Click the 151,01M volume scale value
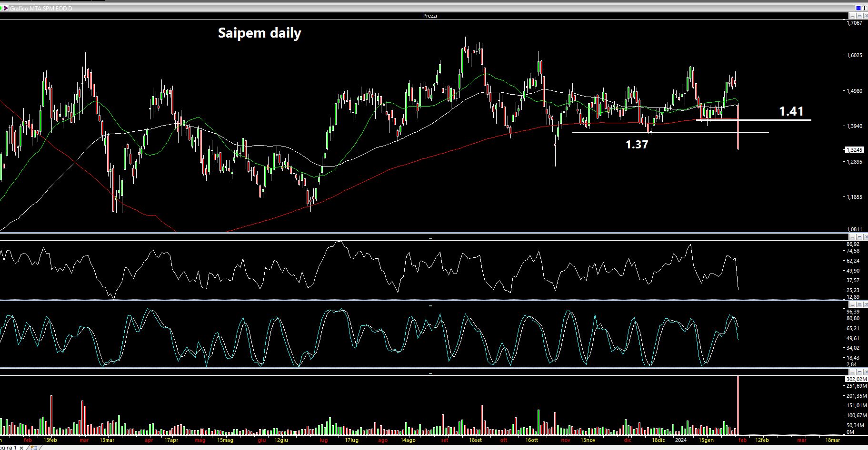The width and height of the screenshot is (868, 450). (857, 405)
